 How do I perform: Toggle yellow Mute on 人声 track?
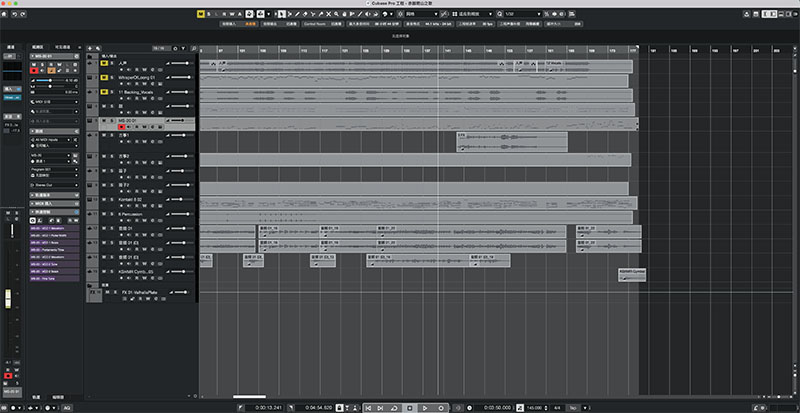(x=104, y=63)
